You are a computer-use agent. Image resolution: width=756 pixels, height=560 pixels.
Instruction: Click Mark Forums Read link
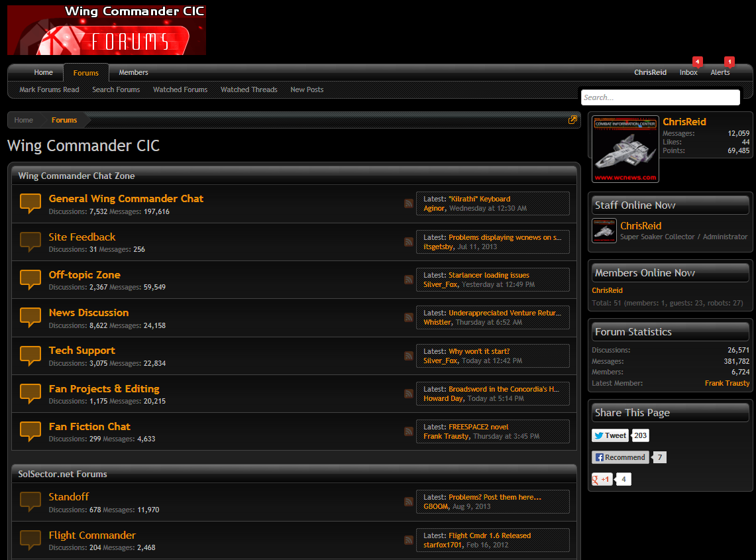coord(49,89)
